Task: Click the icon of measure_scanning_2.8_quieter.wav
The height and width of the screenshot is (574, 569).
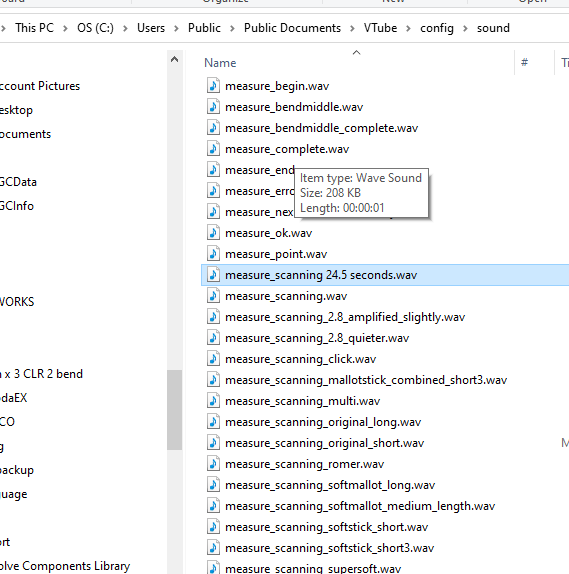Action: click(213, 338)
